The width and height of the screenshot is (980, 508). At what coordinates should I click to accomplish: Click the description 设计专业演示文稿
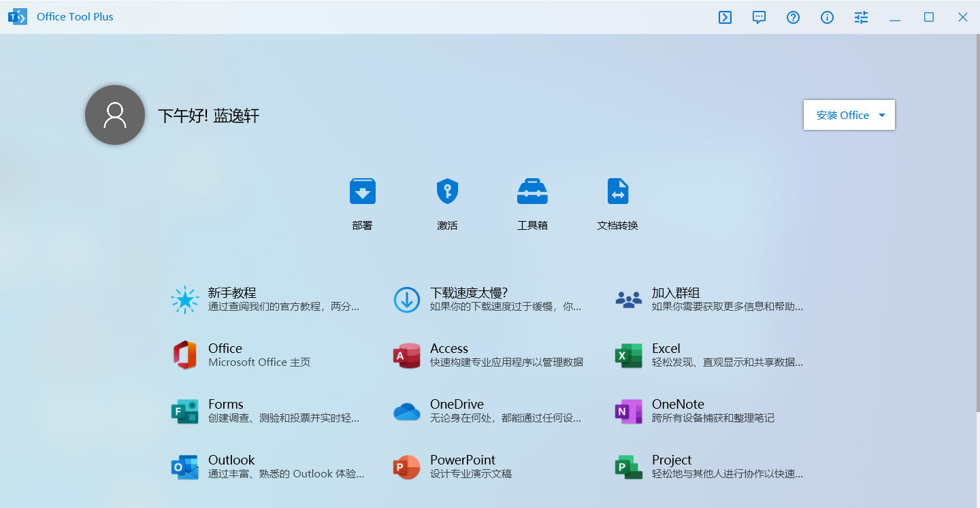(x=471, y=474)
